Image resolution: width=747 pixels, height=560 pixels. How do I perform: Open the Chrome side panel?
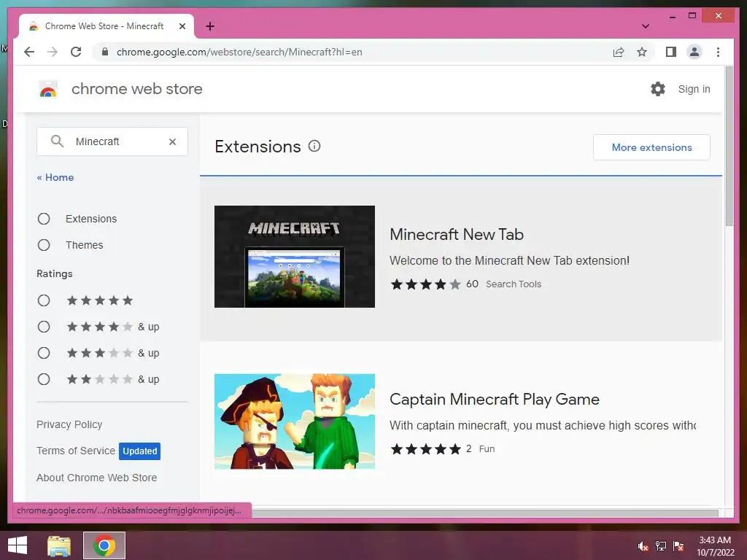pyautogui.click(x=671, y=52)
